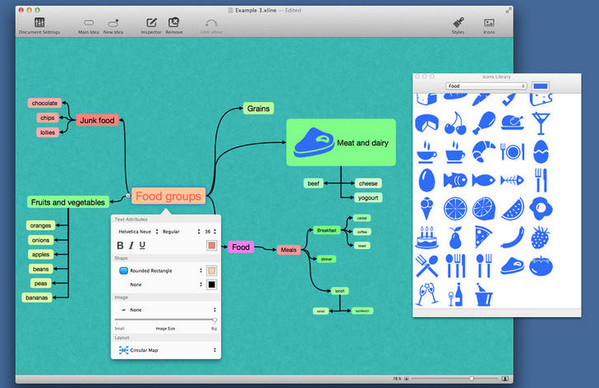Select the wine bottle and glass icon

click(455, 294)
